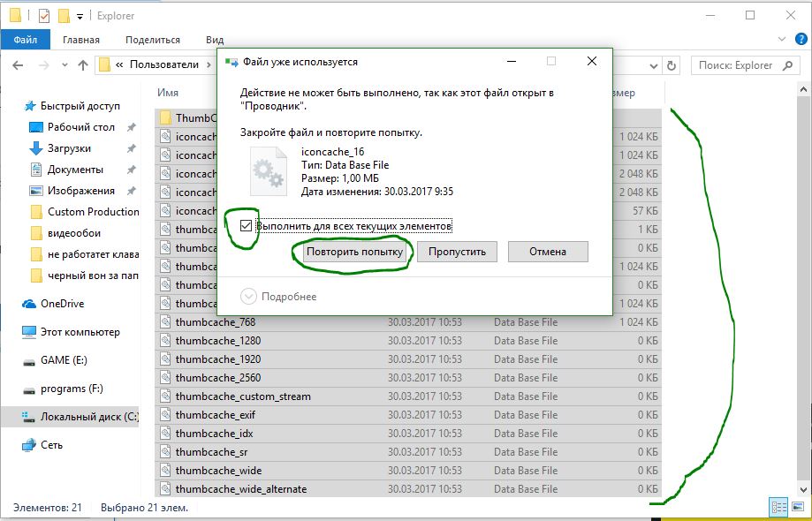Open Explorer help with the question mark icon

(800, 40)
